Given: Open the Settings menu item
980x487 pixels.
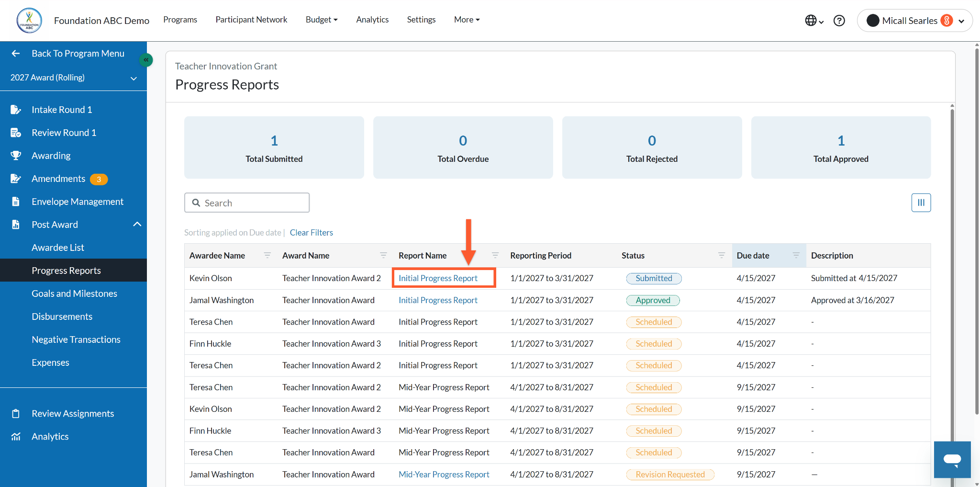Looking at the screenshot, I should pos(421,20).
